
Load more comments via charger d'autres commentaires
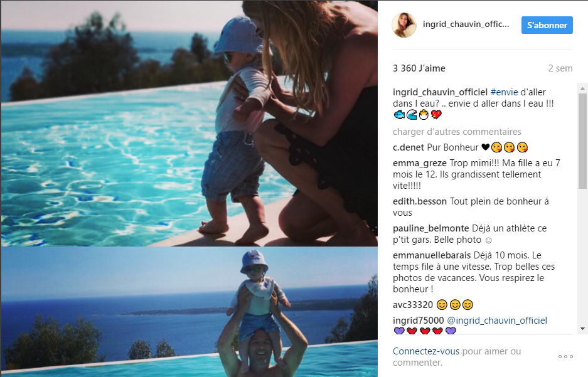click(x=457, y=132)
